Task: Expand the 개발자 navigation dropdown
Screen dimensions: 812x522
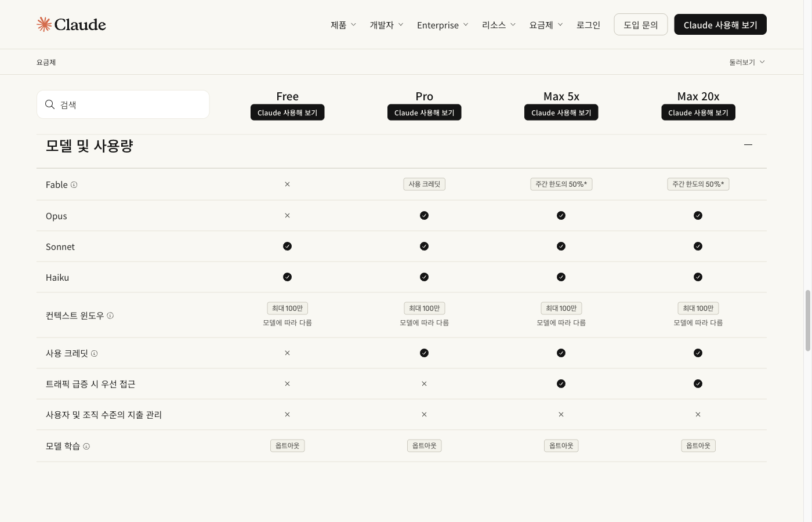Action: 386,25
